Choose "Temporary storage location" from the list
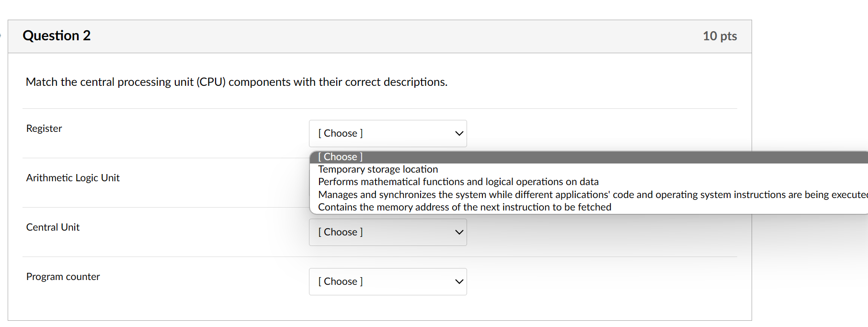The height and width of the screenshot is (327, 868). pyautogui.click(x=378, y=169)
